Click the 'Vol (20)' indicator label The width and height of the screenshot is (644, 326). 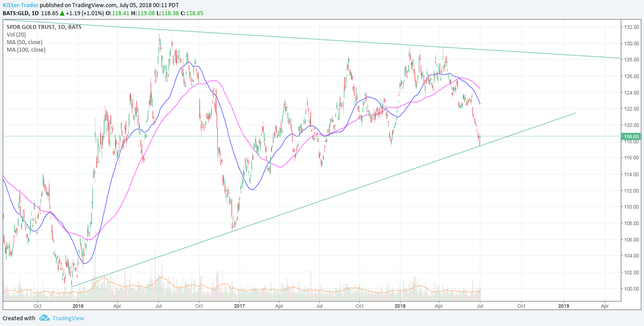(x=16, y=34)
